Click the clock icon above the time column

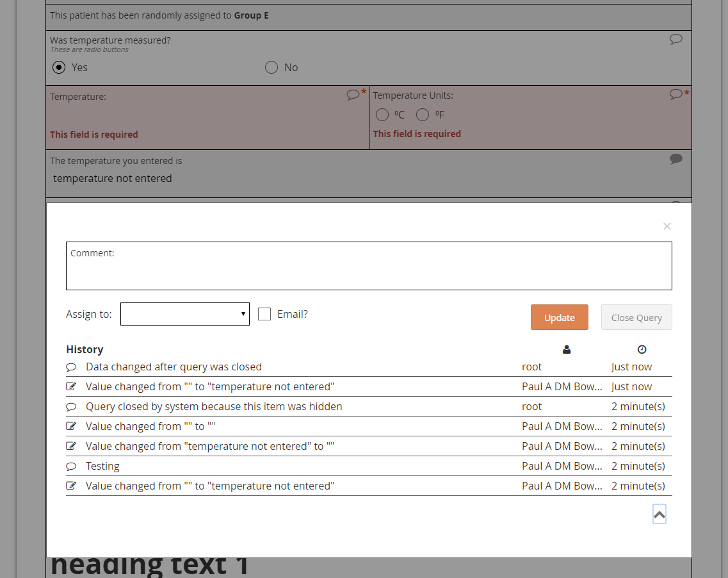pyautogui.click(x=642, y=349)
